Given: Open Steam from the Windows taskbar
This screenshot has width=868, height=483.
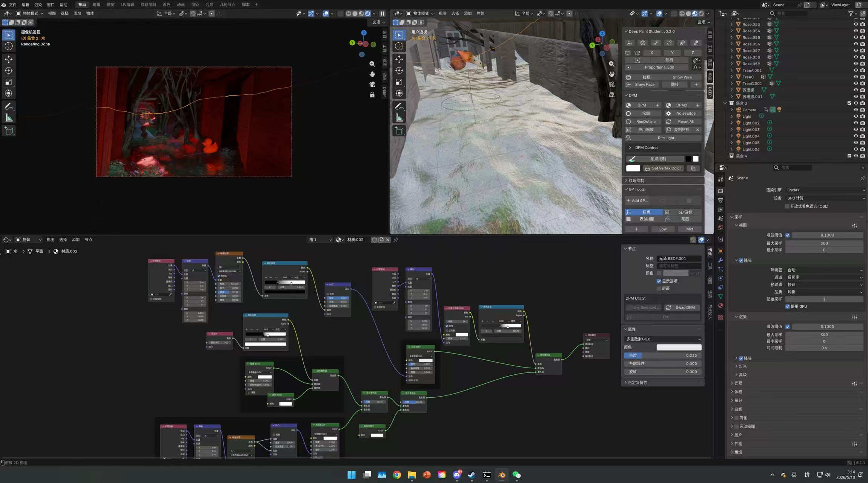Looking at the screenshot, I should 472,475.
